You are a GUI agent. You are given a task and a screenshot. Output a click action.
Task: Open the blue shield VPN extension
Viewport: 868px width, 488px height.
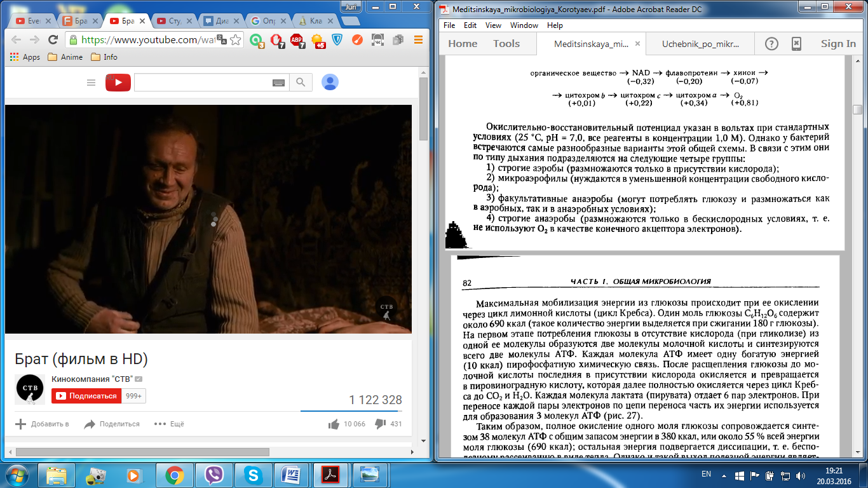[x=337, y=40]
